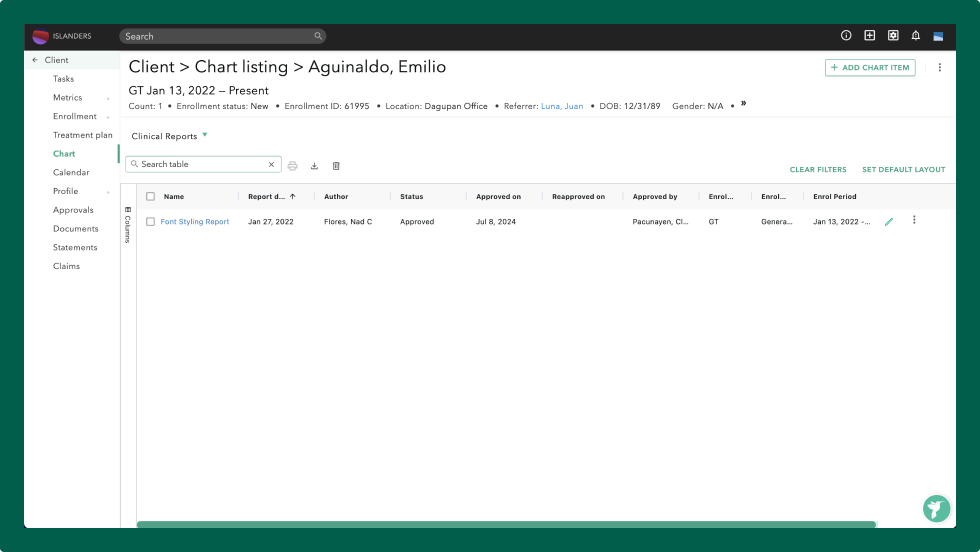Open Approvals in sidebar
The width and height of the screenshot is (980, 552).
click(72, 210)
